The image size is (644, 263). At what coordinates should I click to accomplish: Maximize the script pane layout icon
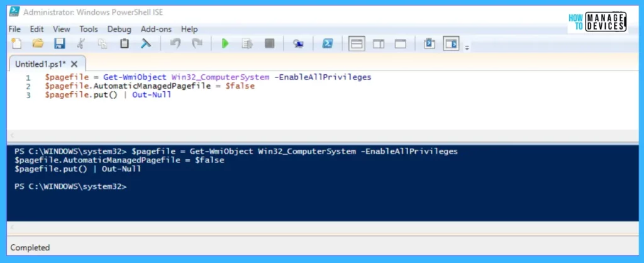click(401, 43)
